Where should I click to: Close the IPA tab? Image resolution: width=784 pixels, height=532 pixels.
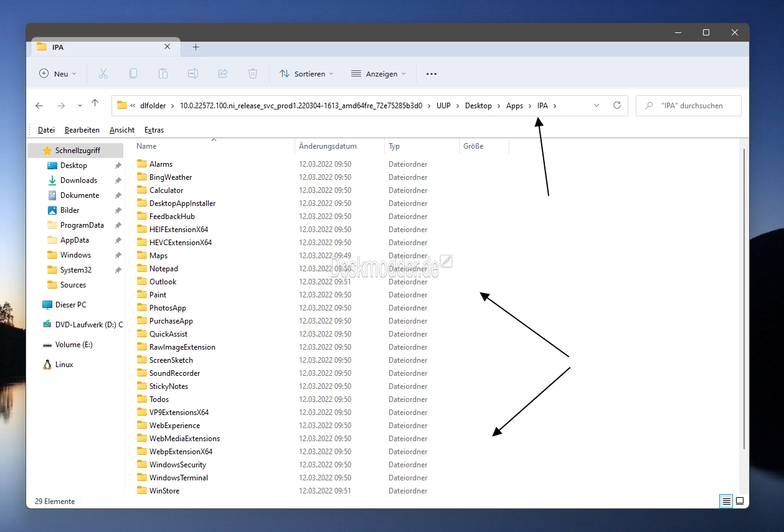[168, 47]
